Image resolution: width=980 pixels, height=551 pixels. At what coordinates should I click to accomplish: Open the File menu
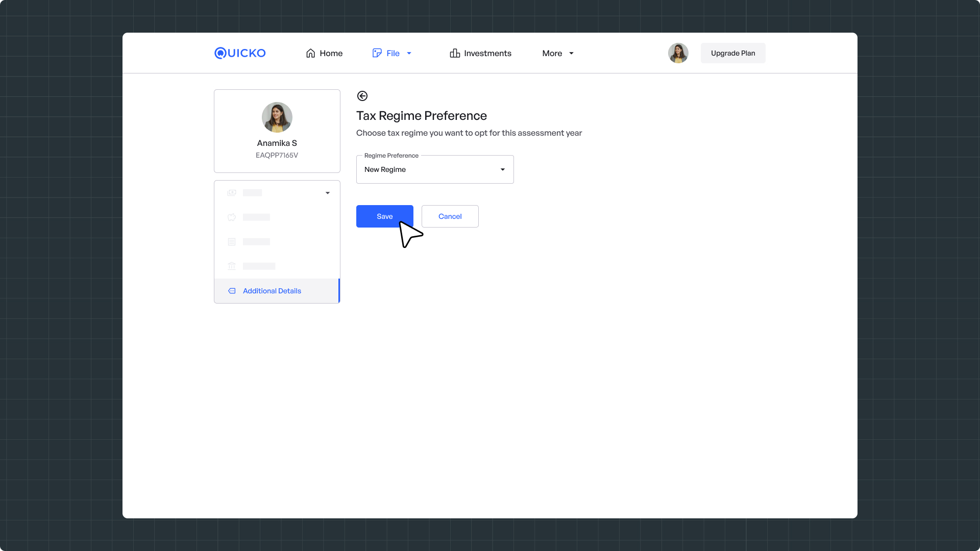click(x=392, y=53)
